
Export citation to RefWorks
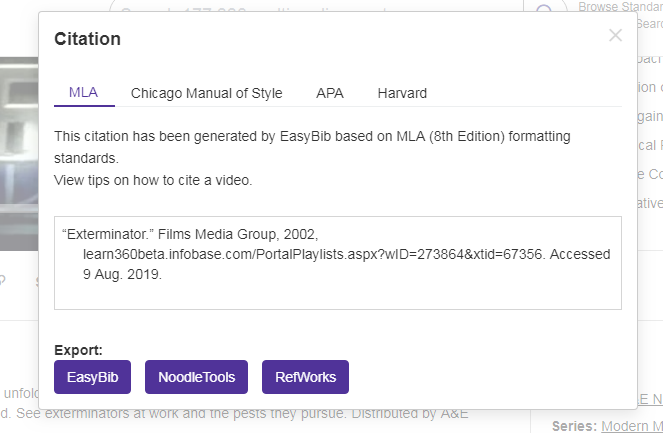pyautogui.click(x=305, y=377)
